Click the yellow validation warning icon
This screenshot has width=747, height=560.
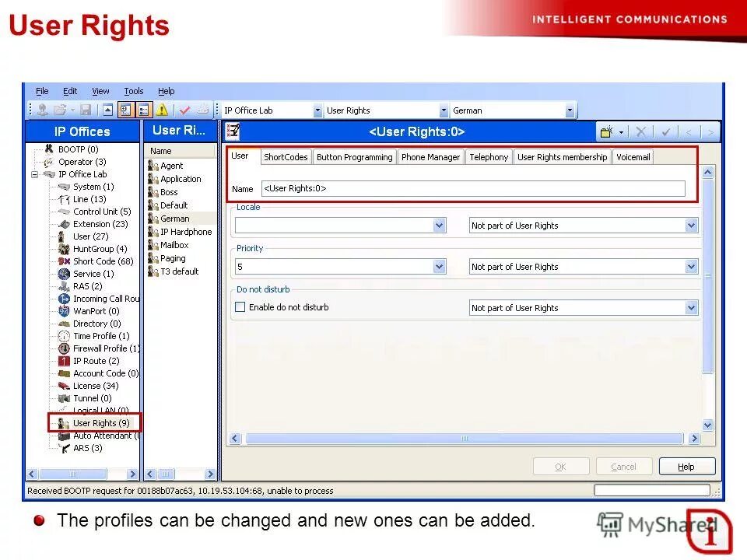[x=161, y=110]
